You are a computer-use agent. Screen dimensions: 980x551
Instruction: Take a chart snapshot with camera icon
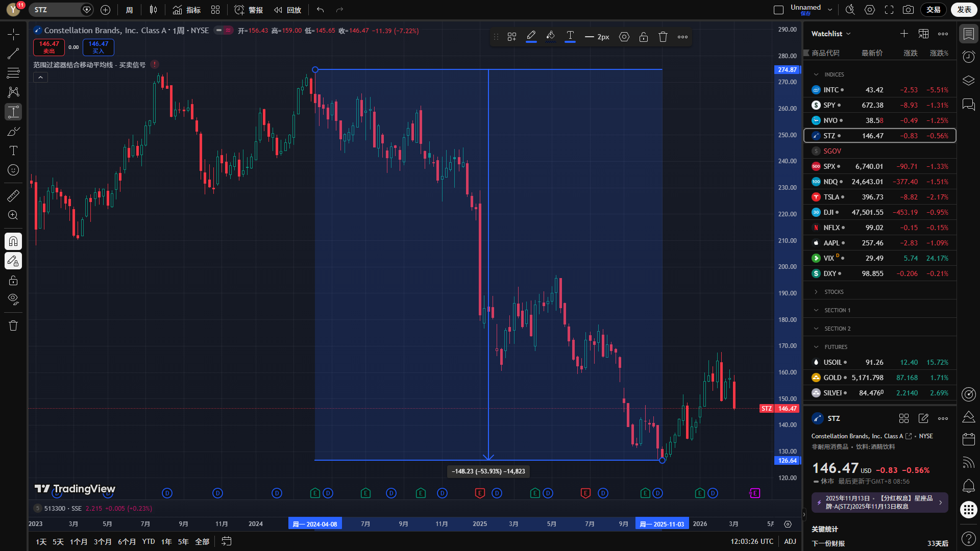(x=908, y=10)
